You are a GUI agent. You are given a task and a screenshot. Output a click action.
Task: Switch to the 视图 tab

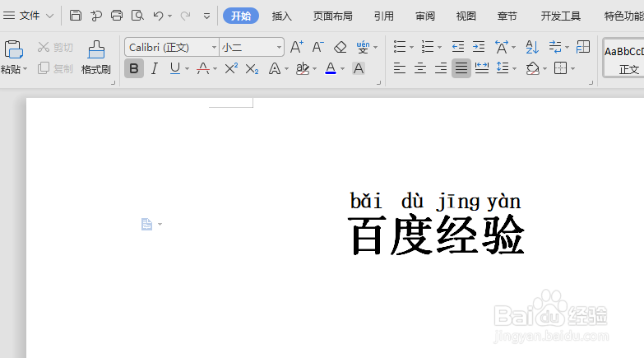tap(466, 16)
